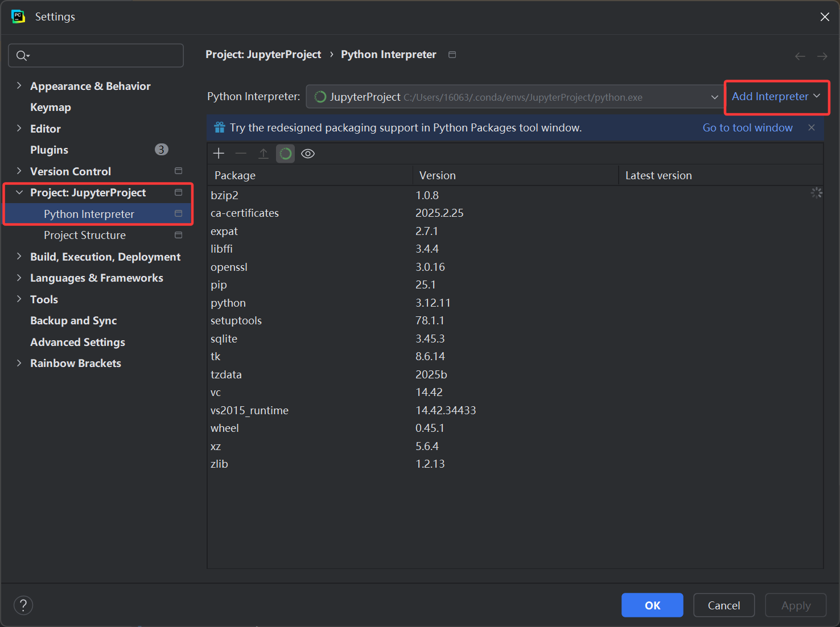The height and width of the screenshot is (627, 840).
Task: Click the help question mark button
Action: coord(23,605)
